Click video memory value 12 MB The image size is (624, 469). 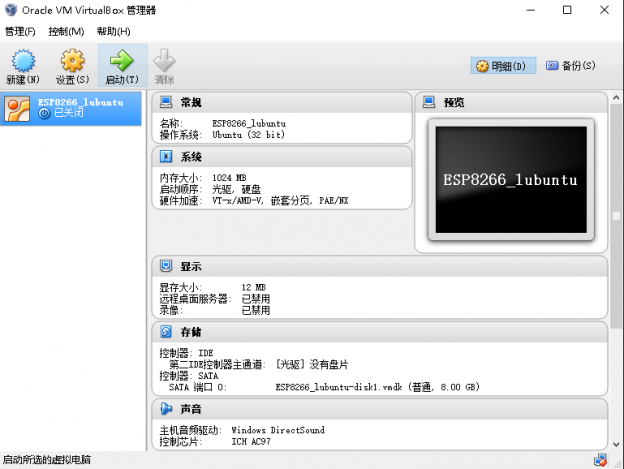click(254, 287)
